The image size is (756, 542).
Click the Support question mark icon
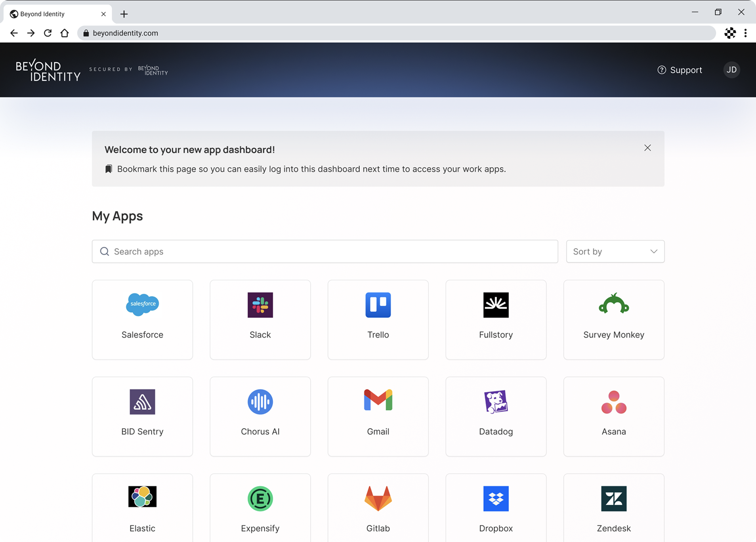coord(662,70)
